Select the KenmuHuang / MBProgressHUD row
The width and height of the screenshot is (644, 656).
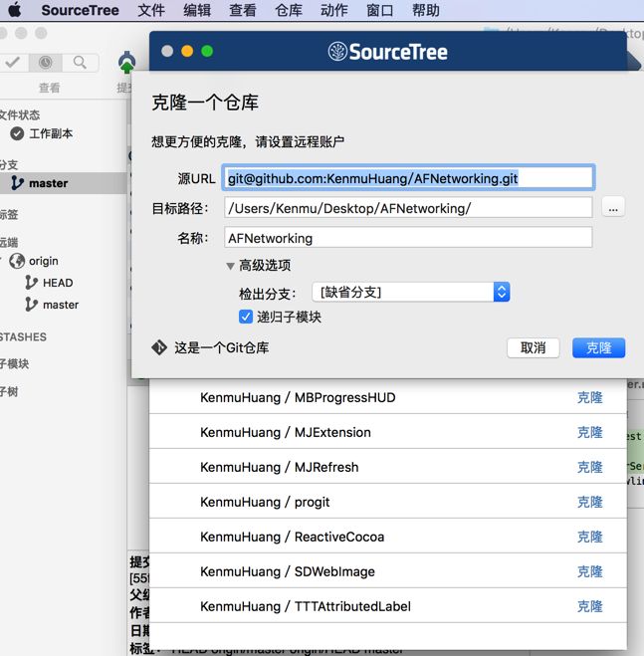click(x=388, y=397)
